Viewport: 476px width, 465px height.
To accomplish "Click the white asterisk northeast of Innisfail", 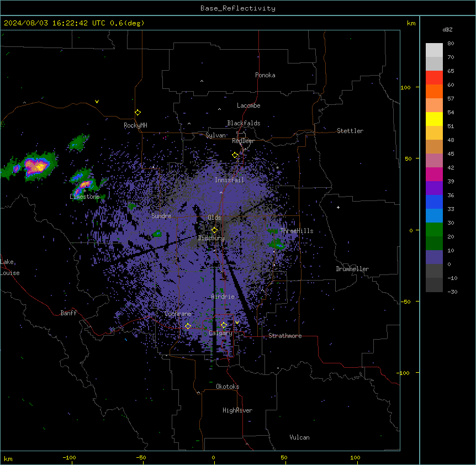I will [277, 168].
